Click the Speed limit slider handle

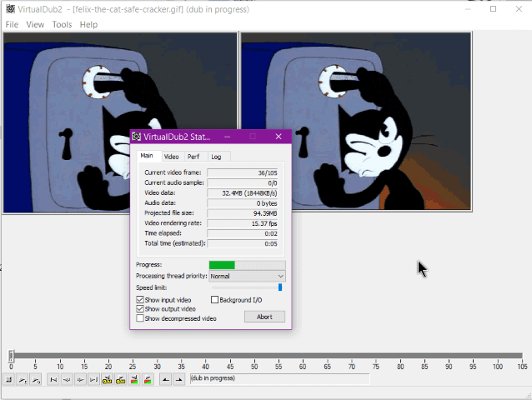tap(280, 287)
